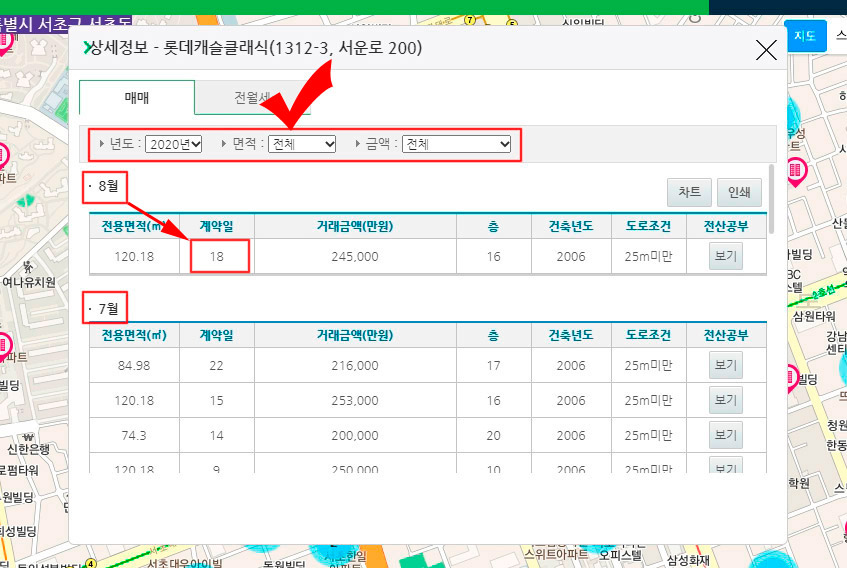Image resolution: width=847 pixels, height=568 pixels.
Task: Click the 삼성화재 label on the map
Action: coord(688,560)
